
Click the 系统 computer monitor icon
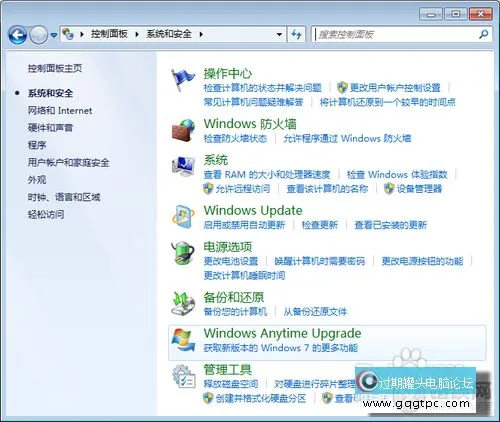(x=183, y=166)
